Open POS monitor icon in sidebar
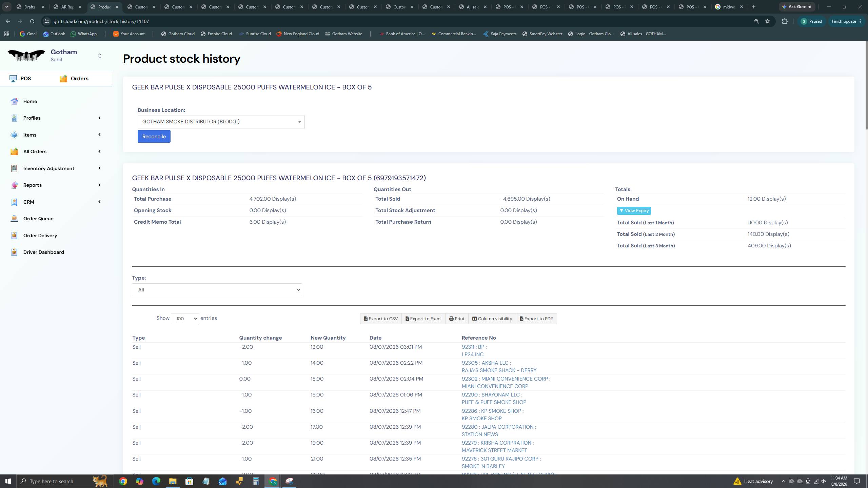The image size is (868, 488). click(13, 79)
